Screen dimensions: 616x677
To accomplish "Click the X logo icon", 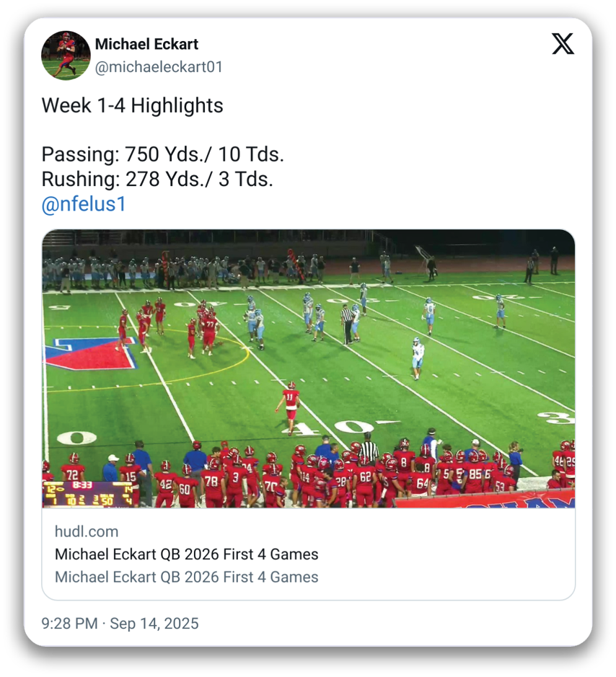I will [563, 43].
